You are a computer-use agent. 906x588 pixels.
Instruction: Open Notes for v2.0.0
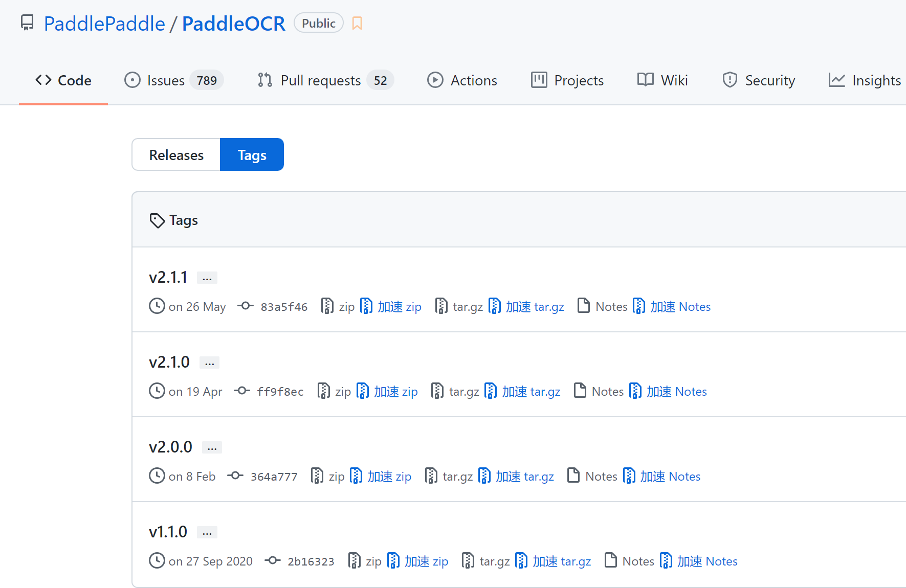[x=592, y=476]
